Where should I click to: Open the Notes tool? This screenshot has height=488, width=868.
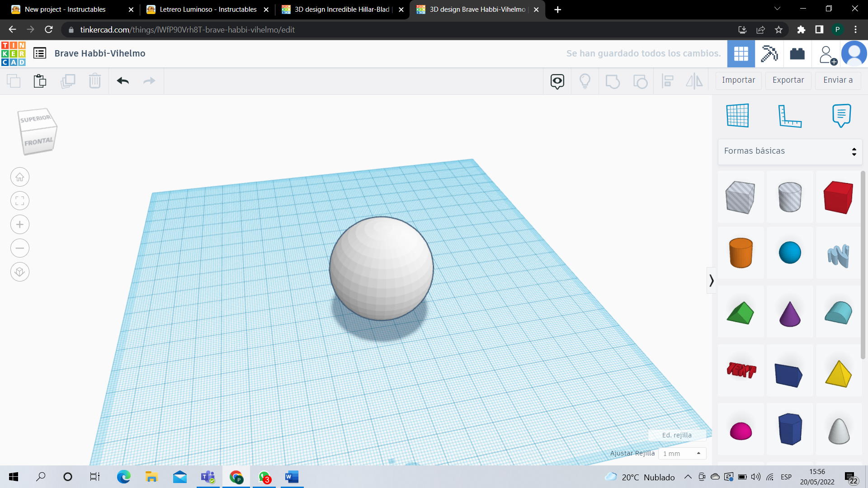click(841, 116)
